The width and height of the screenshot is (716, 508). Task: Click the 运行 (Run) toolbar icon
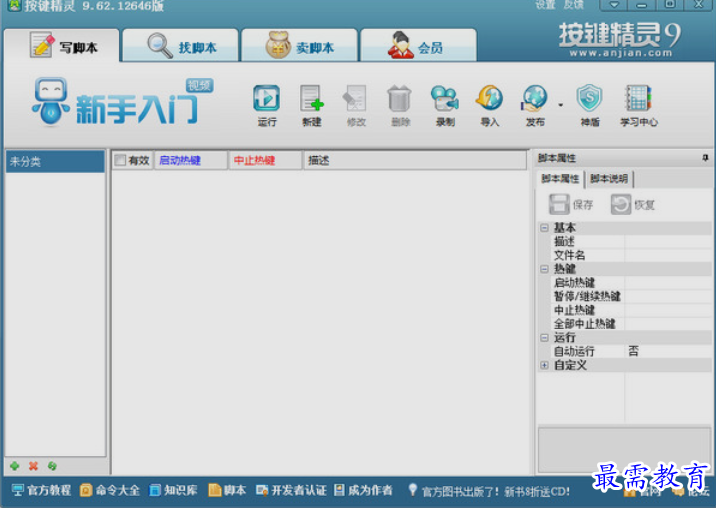(x=267, y=105)
